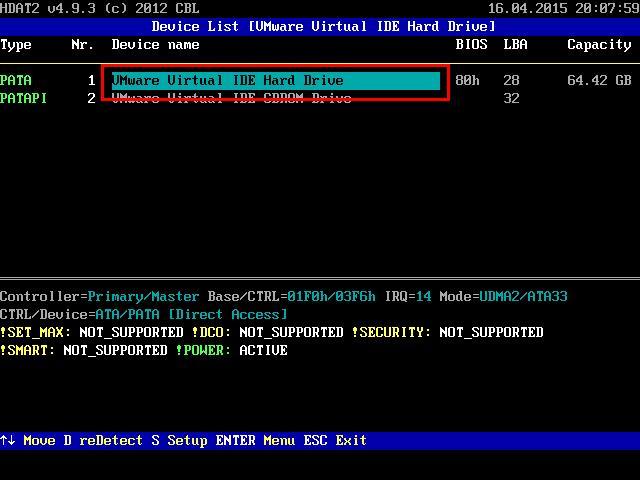Image resolution: width=640 pixels, height=480 pixels.
Task: Click the SMART status label
Action: 27,350
